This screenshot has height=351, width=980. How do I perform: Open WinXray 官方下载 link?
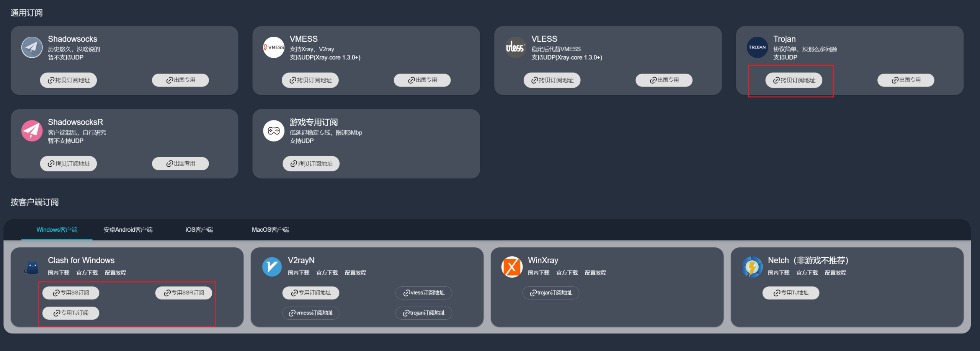coord(567,273)
